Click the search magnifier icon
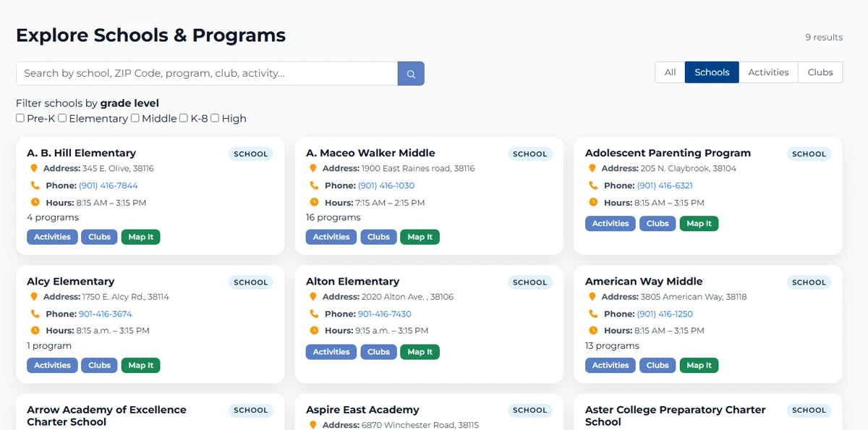Viewport: 868px width, 430px height. (x=410, y=73)
